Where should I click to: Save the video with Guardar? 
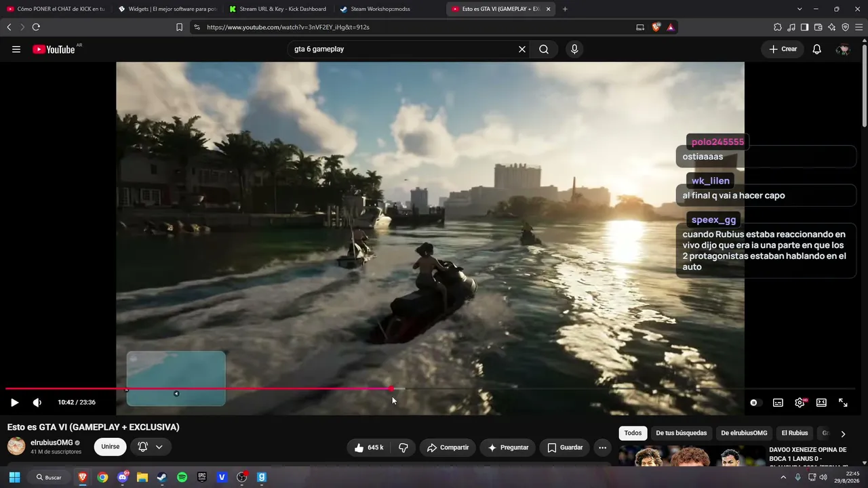coord(565,447)
